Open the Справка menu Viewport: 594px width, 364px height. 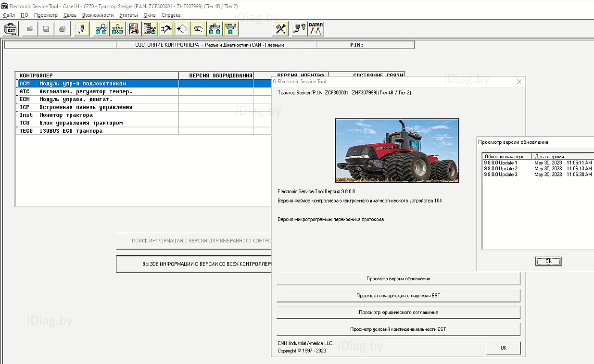click(x=171, y=15)
